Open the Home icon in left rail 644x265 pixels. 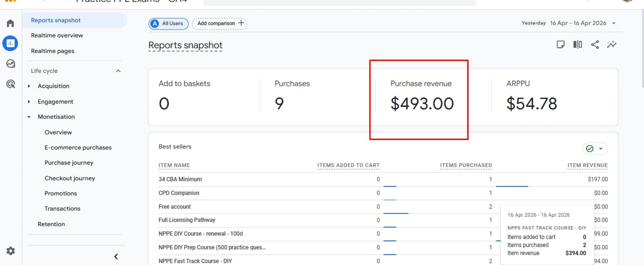tap(10, 23)
